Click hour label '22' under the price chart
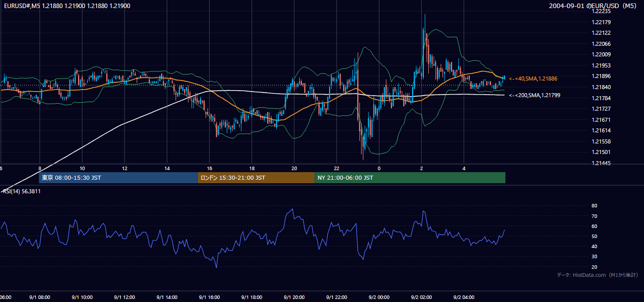Image resolution: width=644 pixels, height=302 pixels. point(336,169)
